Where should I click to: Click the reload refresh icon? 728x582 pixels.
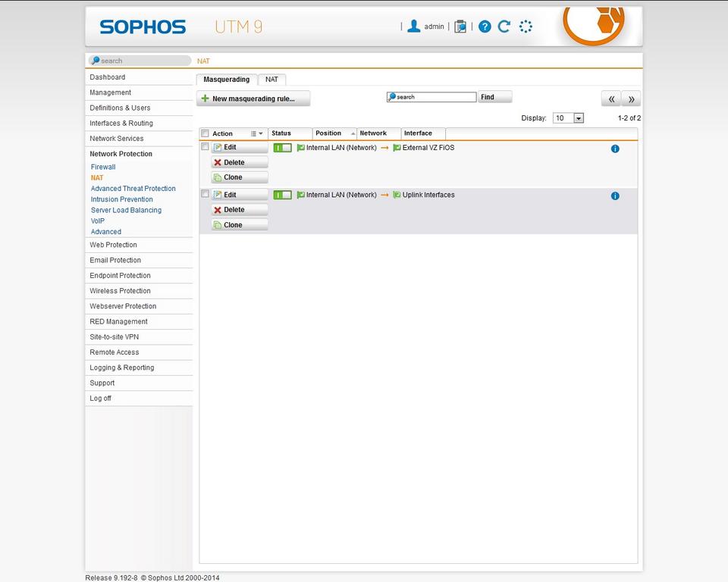504,27
